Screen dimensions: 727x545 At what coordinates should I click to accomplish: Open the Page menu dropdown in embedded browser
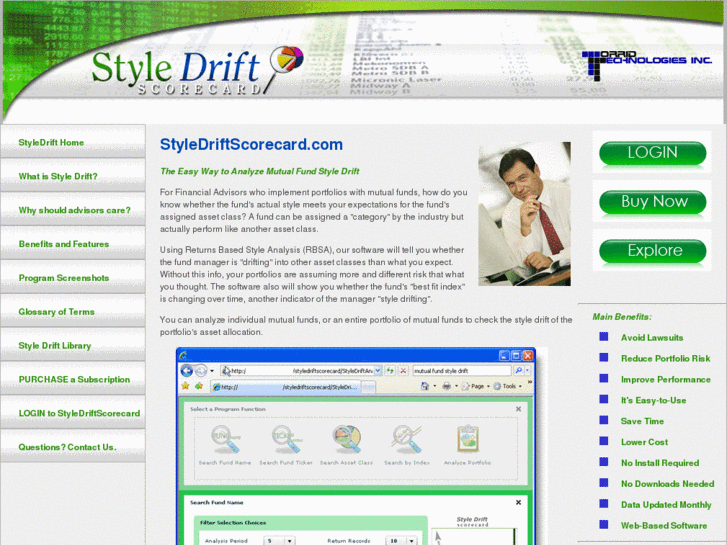tap(488, 386)
